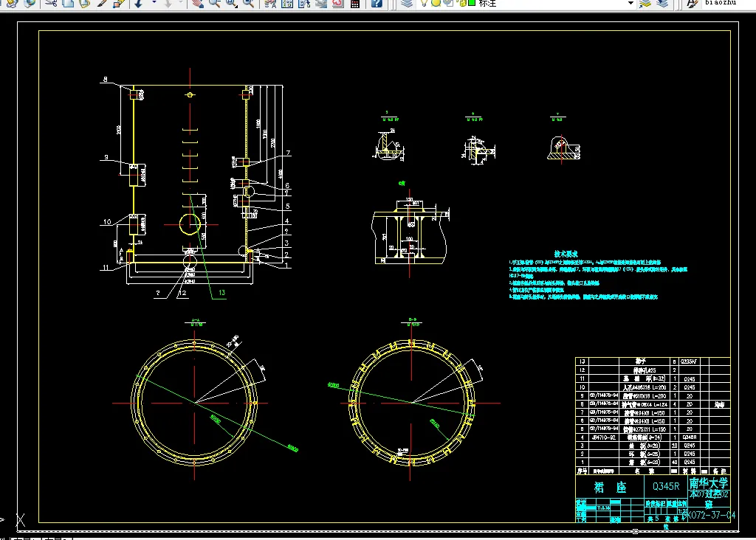Viewport: 756px width, 540px height.
Task: Open the undo history dropdown arrow
Action: point(154,4)
